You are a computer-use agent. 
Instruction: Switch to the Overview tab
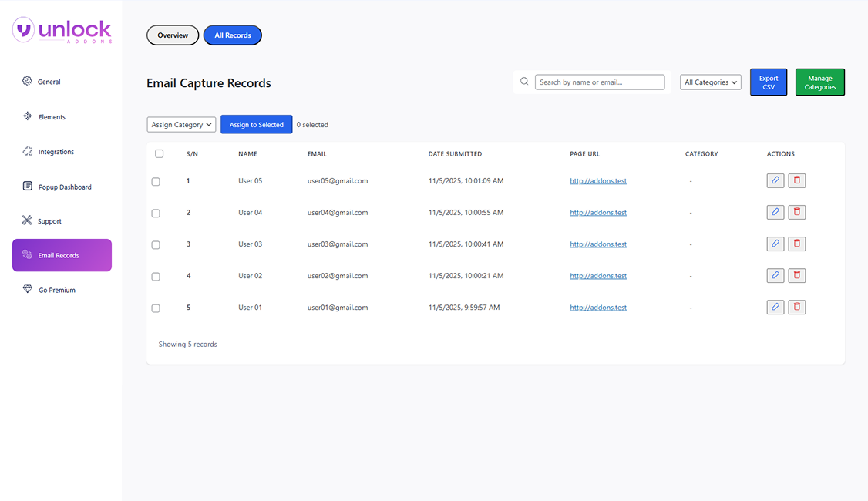(x=173, y=35)
